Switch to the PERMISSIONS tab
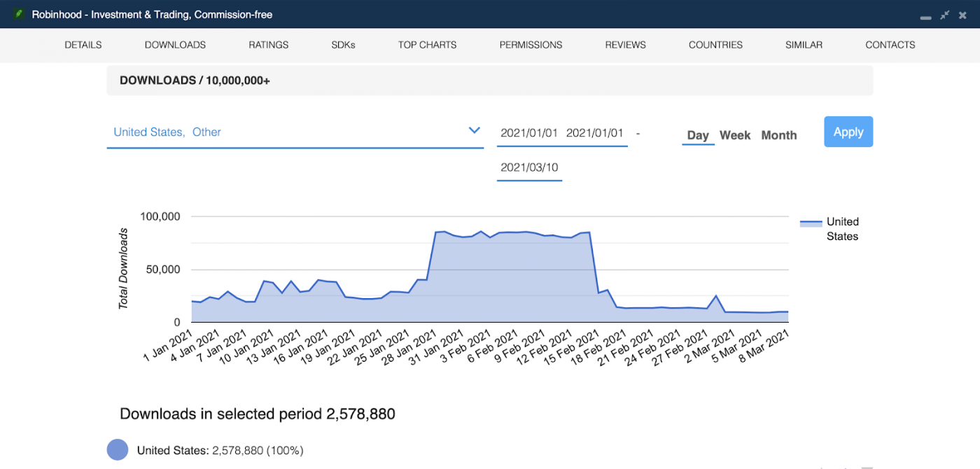The height and width of the screenshot is (469, 980). coord(531,44)
